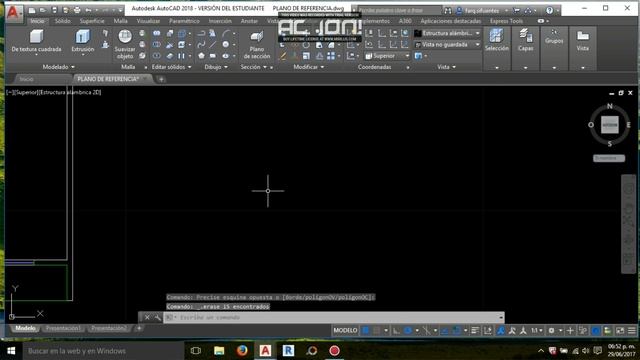Image resolution: width=640 pixels, height=360 pixels.
Task: Click the signed-in user account icon
Action: point(459,10)
